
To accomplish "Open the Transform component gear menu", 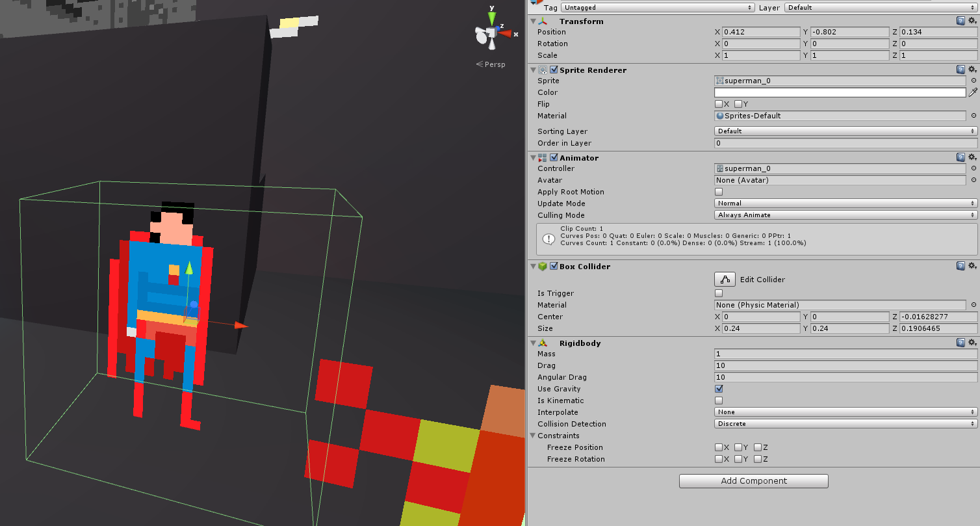I will point(972,21).
